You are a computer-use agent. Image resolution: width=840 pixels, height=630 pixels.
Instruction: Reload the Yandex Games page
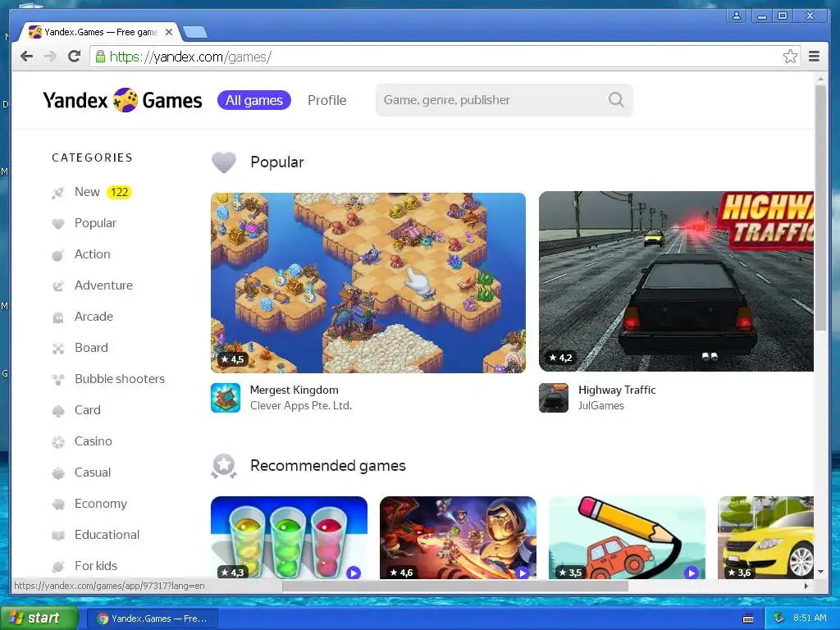pyautogui.click(x=75, y=57)
